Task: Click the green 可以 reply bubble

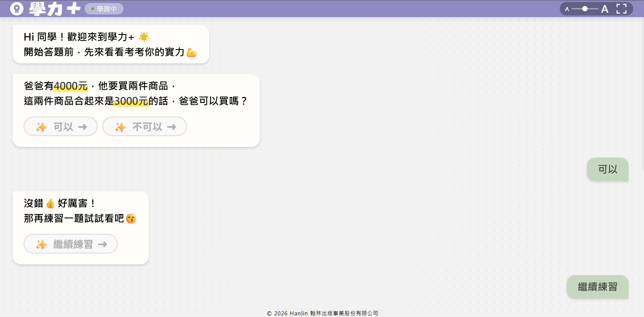Action: coord(607,169)
